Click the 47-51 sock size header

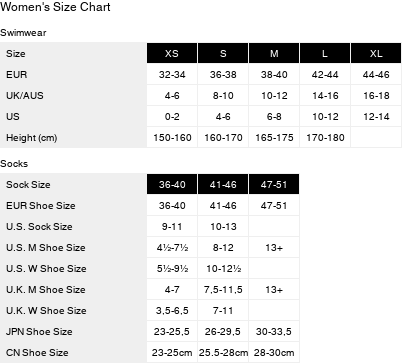click(x=274, y=184)
